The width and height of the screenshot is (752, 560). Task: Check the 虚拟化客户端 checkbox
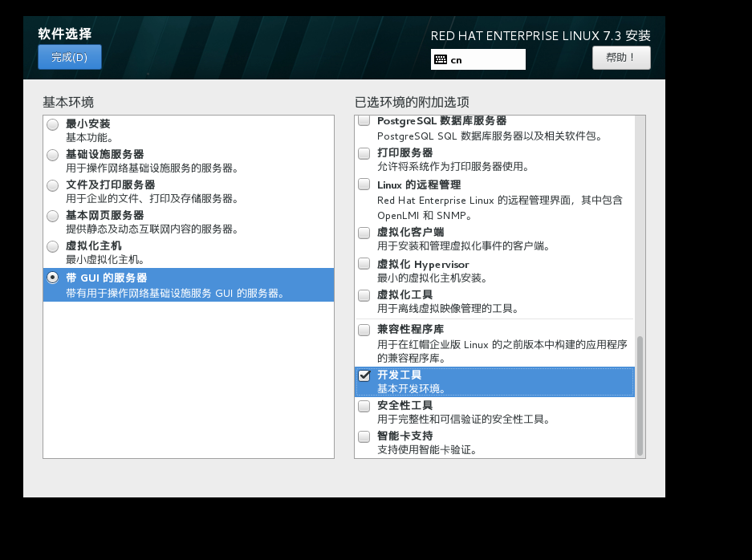pyautogui.click(x=364, y=233)
